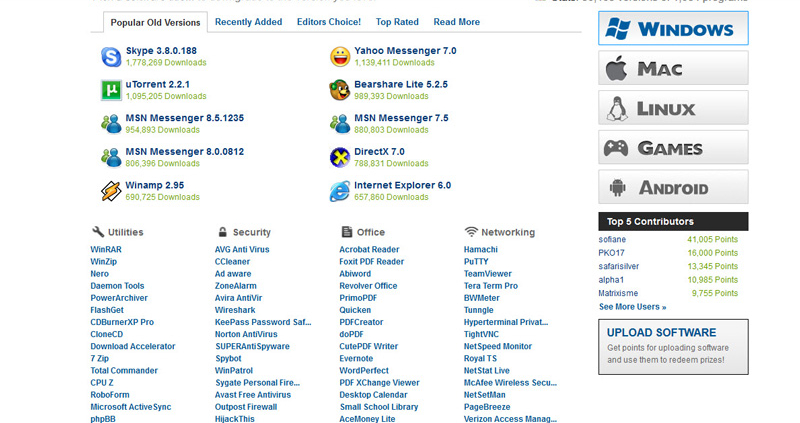The image size is (800, 423).
Task: Open WinZip in Utilities list
Action: pyautogui.click(x=104, y=261)
